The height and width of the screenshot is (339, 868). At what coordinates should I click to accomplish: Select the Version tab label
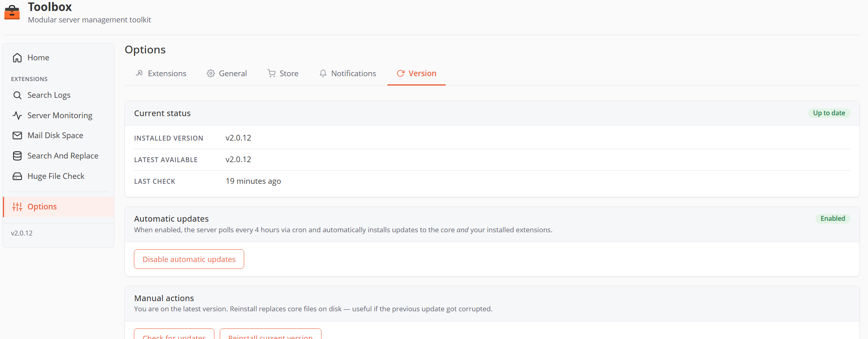(422, 73)
